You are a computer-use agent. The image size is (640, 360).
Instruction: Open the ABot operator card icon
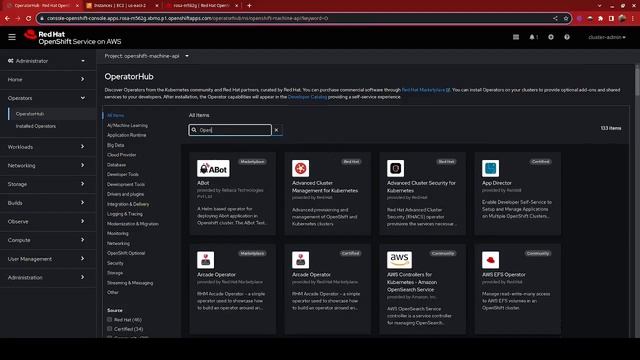213,168
